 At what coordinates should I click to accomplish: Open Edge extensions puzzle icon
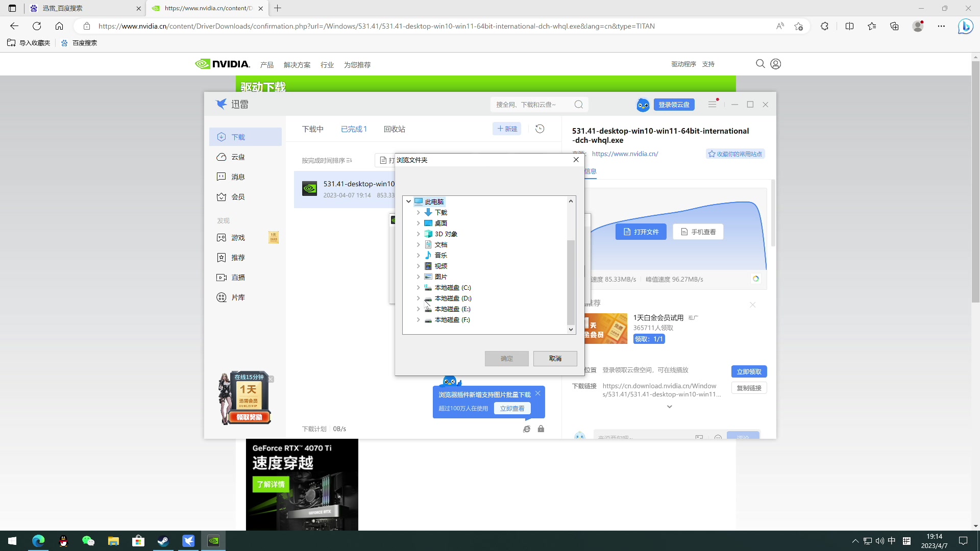(x=824, y=26)
